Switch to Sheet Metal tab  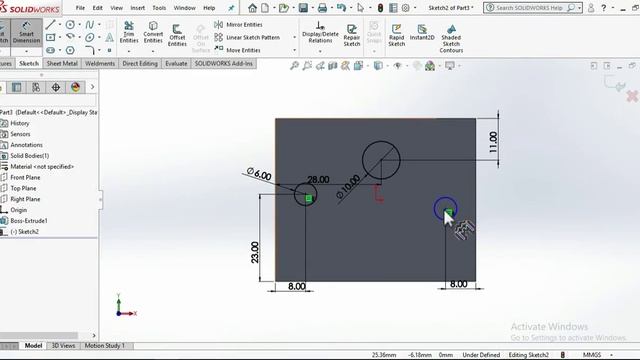pyautogui.click(x=62, y=63)
